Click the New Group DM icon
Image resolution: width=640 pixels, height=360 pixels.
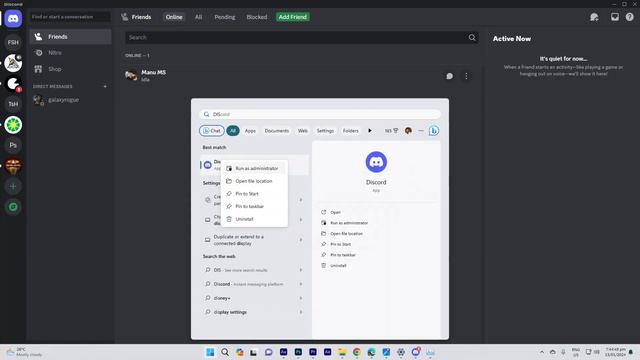coord(594,17)
